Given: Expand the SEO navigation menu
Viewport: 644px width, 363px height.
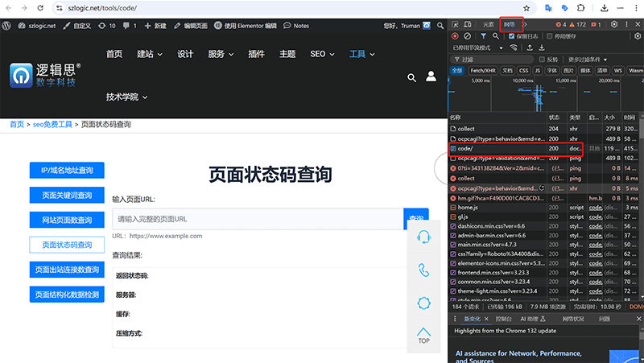Looking at the screenshot, I should click(x=322, y=54).
